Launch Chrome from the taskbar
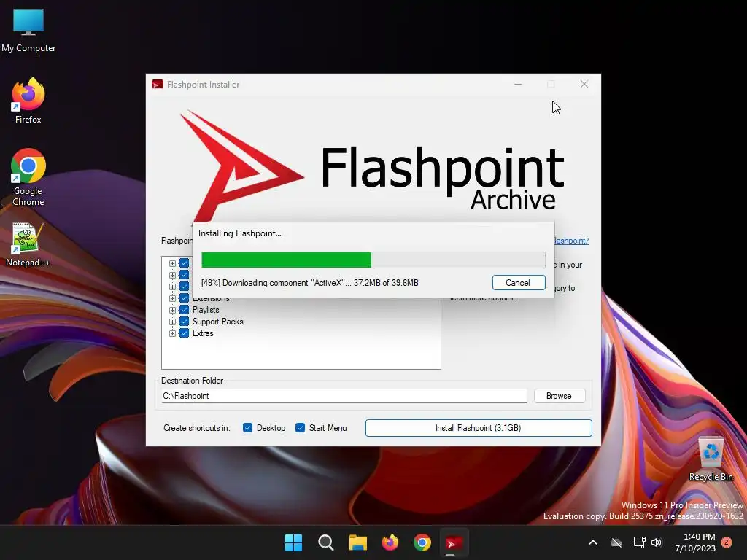The height and width of the screenshot is (560, 747). [422, 542]
